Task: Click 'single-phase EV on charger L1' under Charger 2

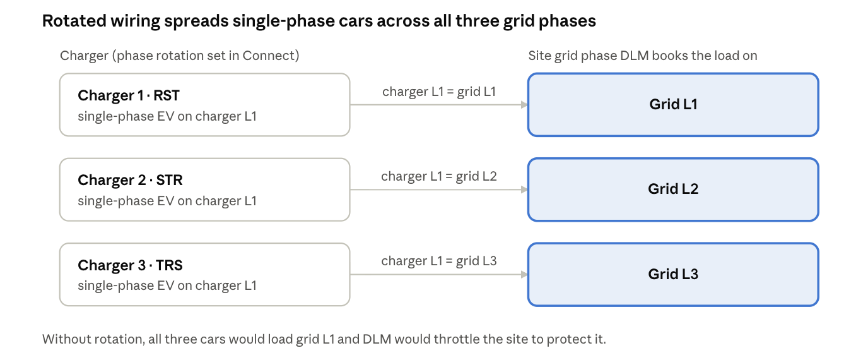Action: click(167, 201)
